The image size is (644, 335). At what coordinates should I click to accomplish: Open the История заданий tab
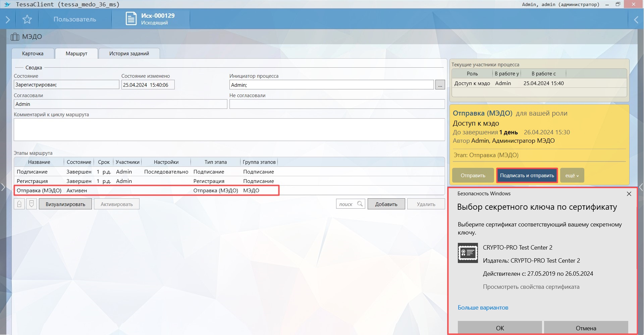(x=129, y=54)
